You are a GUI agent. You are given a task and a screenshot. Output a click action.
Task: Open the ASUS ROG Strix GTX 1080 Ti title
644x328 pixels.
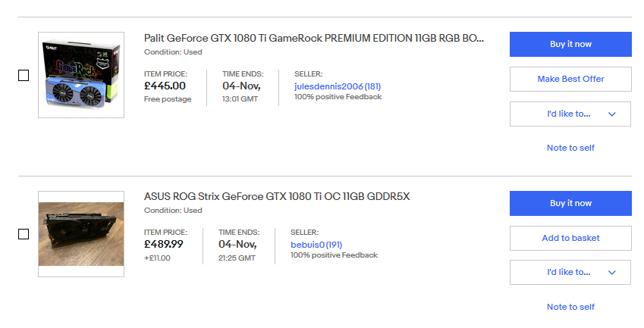[x=277, y=196]
